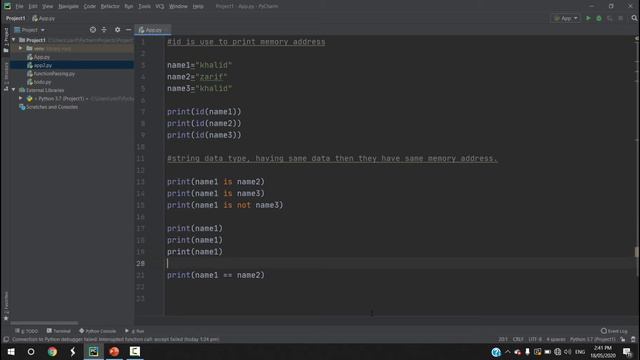Open the Refactor menu
The image size is (640, 360).
click(110, 6)
